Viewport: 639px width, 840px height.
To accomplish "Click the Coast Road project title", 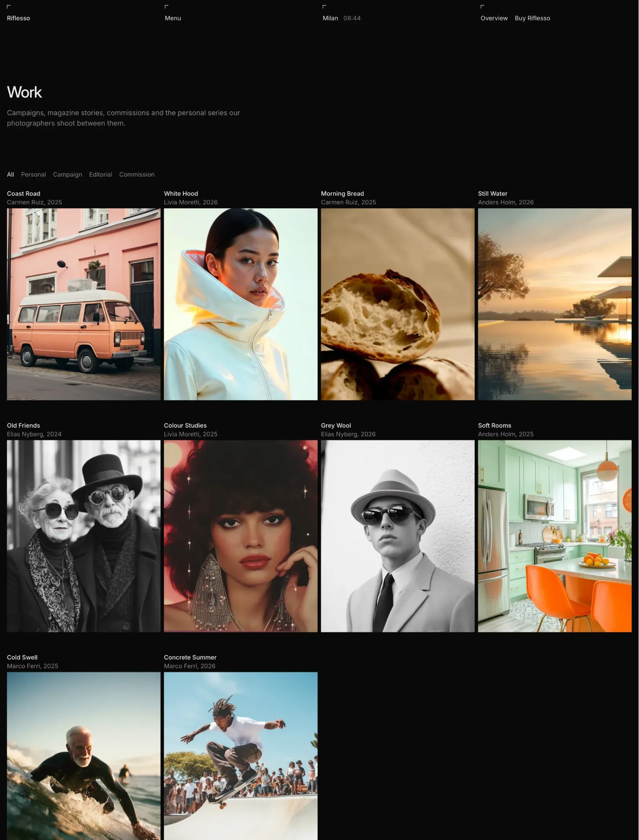I will (x=23, y=193).
